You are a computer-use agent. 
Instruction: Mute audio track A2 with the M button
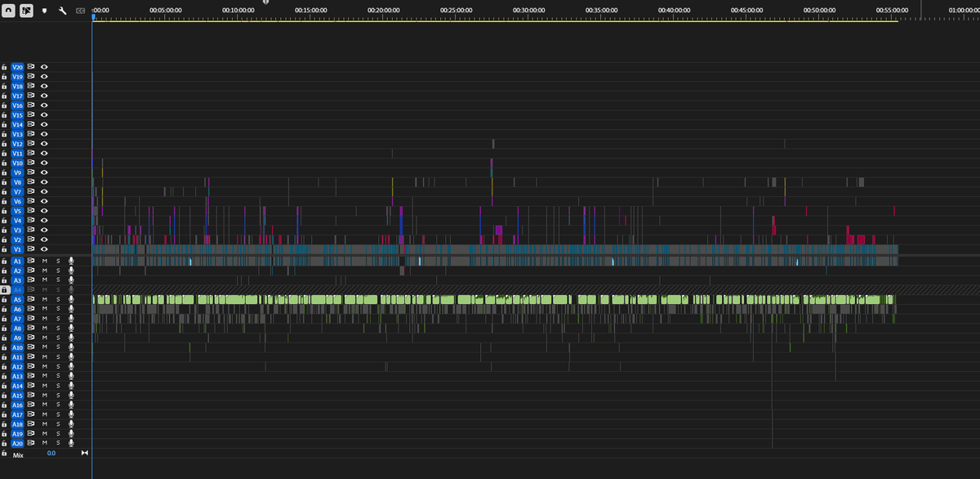(x=45, y=271)
